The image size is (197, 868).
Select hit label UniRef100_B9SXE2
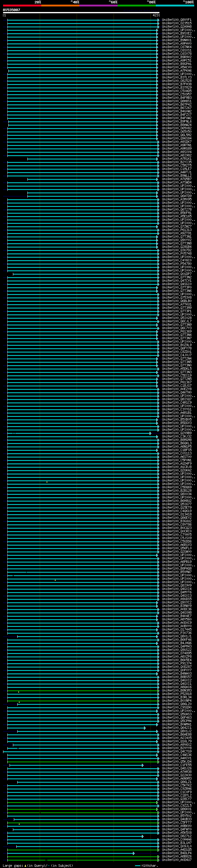pyautogui.click(x=176, y=33)
